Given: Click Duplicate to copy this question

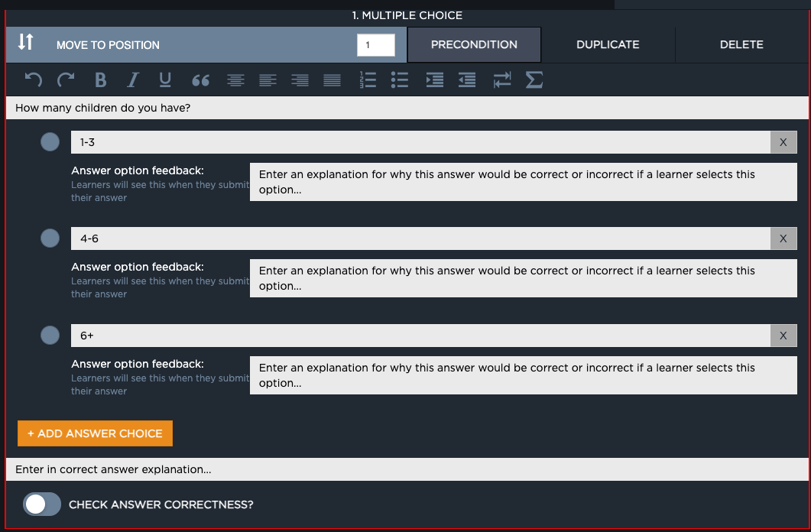Looking at the screenshot, I should click(608, 44).
